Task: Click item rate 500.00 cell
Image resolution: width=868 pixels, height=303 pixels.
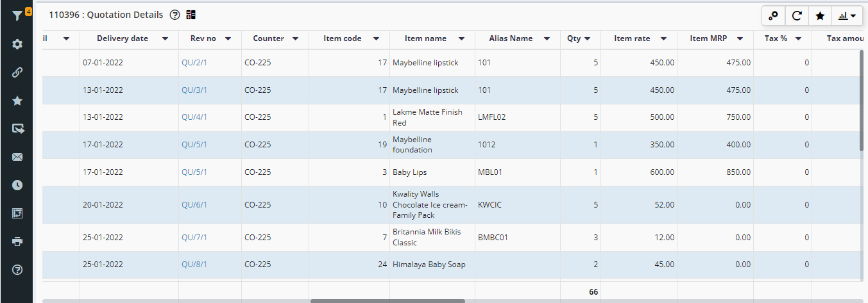Action: pos(639,117)
